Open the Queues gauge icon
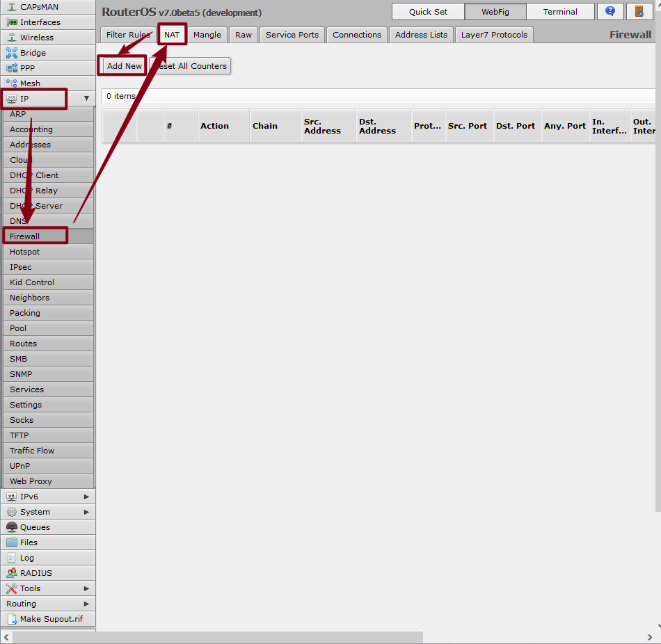The image size is (661, 644). pyautogui.click(x=12, y=527)
